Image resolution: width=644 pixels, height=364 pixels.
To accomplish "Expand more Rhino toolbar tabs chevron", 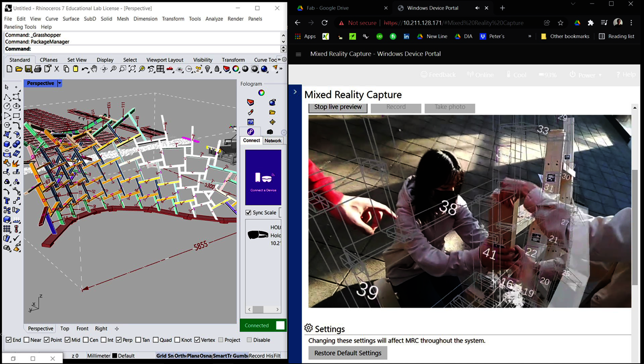I will click(x=279, y=59).
